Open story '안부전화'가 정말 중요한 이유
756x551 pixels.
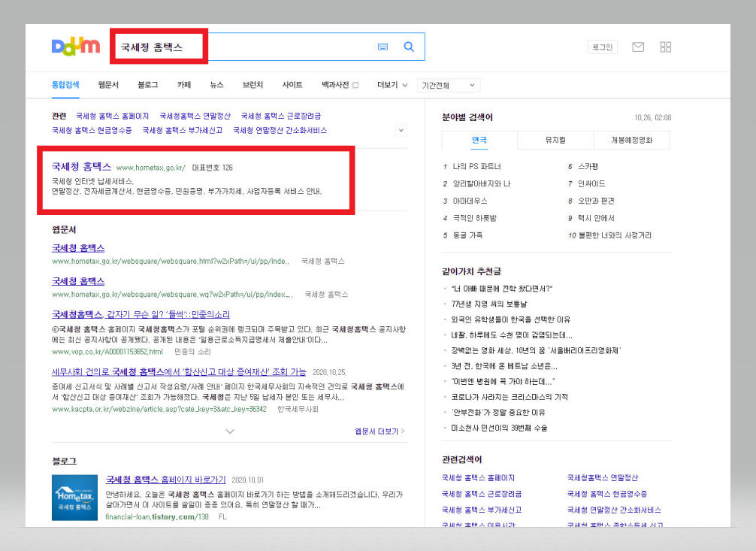point(498,412)
